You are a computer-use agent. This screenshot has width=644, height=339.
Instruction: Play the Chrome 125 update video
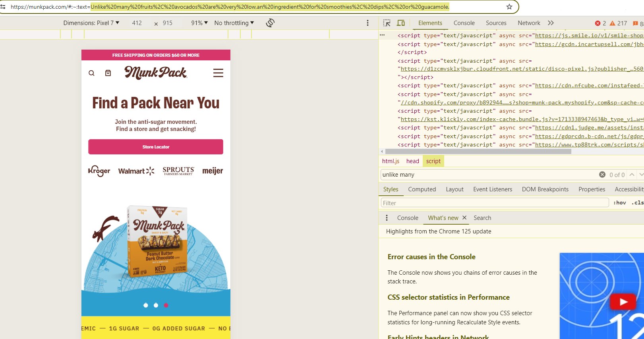(x=623, y=302)
